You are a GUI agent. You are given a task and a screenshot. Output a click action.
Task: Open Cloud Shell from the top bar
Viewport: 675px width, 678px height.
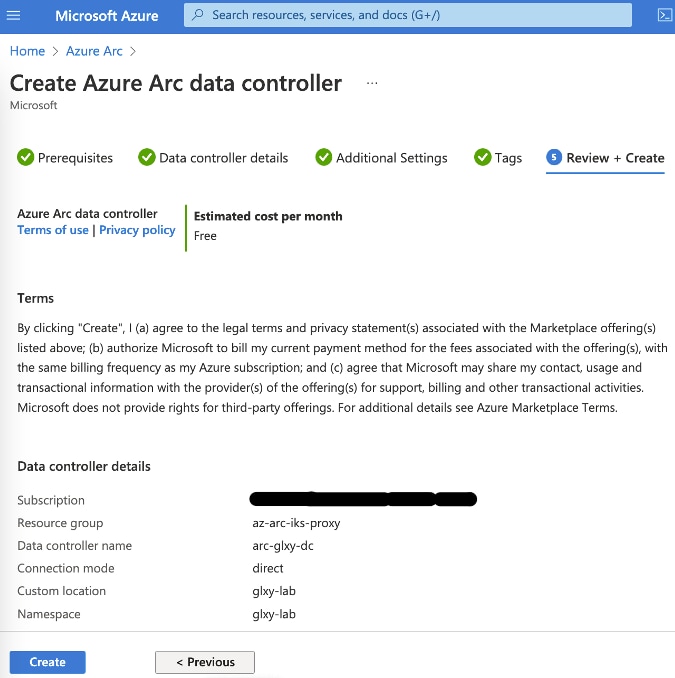(664, 15)
